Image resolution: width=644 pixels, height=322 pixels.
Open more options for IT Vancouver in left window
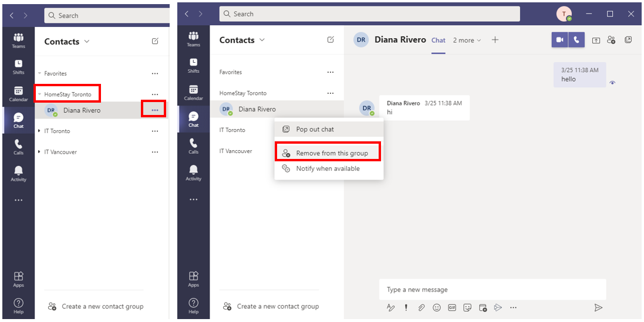click(155, 152)
